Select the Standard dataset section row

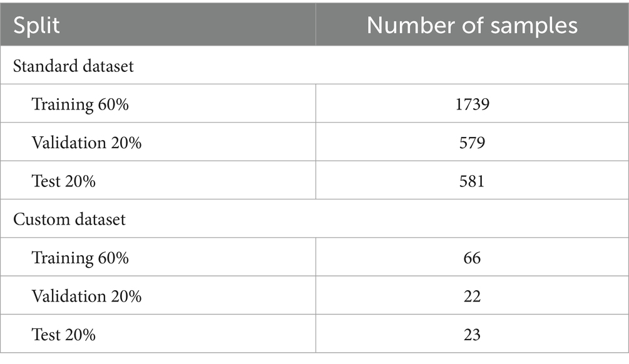point(314,65)
